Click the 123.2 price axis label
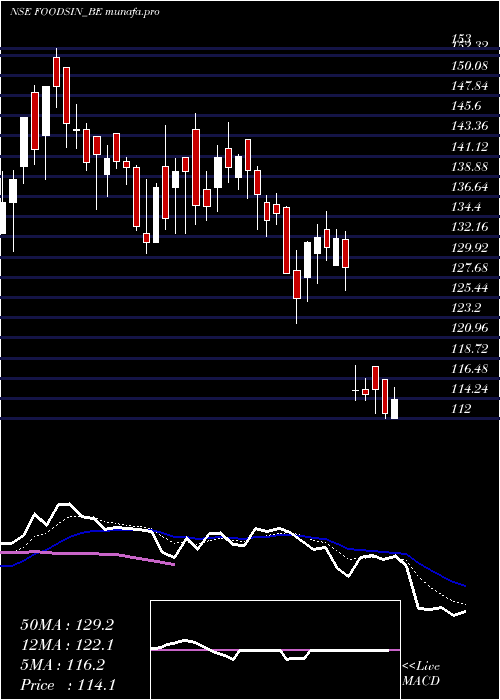Viewport: 500px width, 700px height. tap(466, 308)
